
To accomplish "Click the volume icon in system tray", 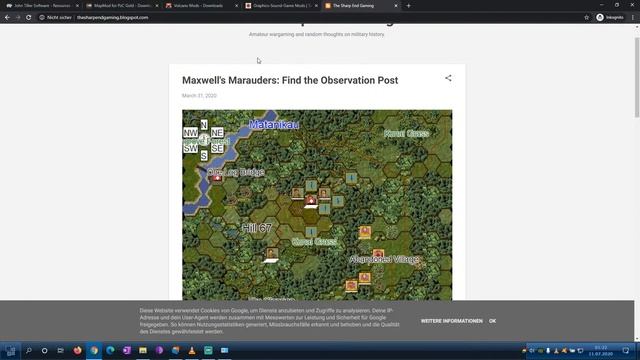I will coord(532,351).
